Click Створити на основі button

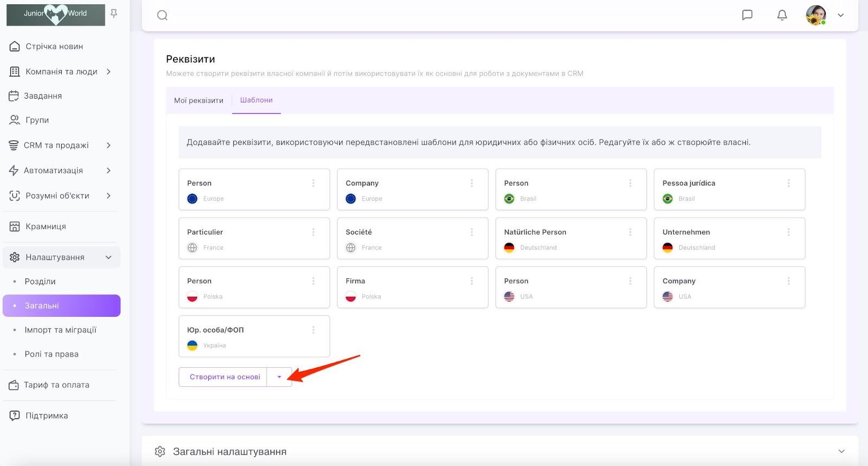[225, 377]
